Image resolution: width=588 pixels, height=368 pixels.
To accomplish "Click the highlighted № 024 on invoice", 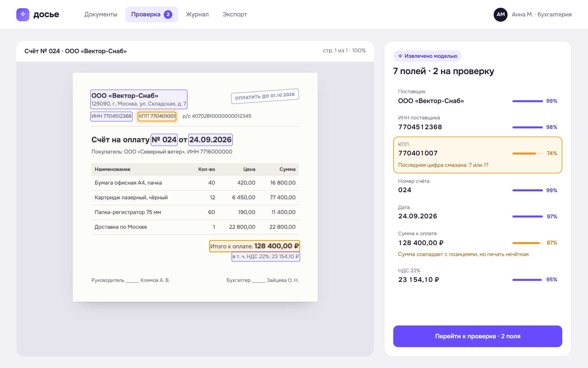I will [x=164, y=140].
